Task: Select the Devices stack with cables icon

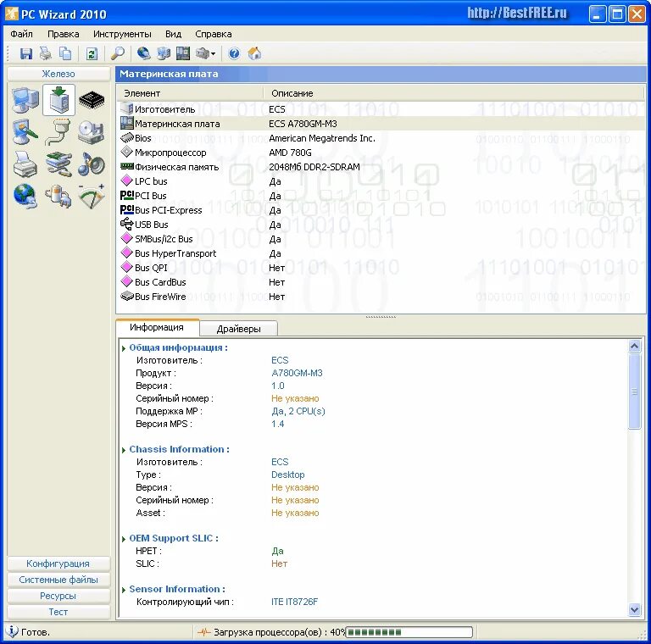Action: pyautogui.click(x=58, y=164)
